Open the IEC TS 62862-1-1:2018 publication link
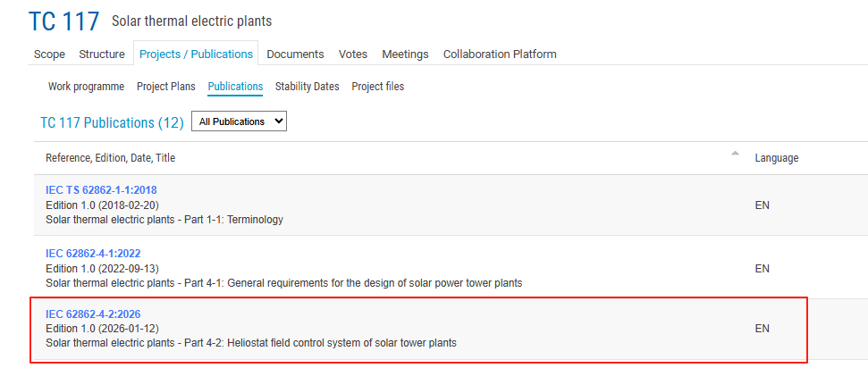 (101, 190)
